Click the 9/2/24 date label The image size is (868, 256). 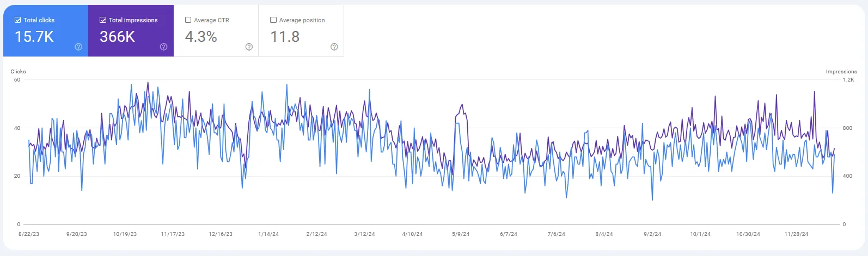(x=652, y=234)
